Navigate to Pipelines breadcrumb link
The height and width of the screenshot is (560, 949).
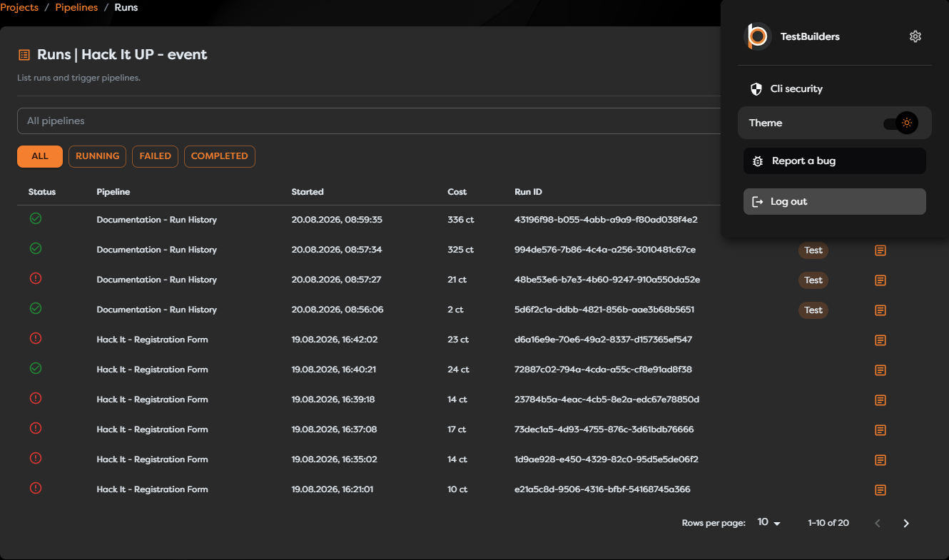pos(76,7)
